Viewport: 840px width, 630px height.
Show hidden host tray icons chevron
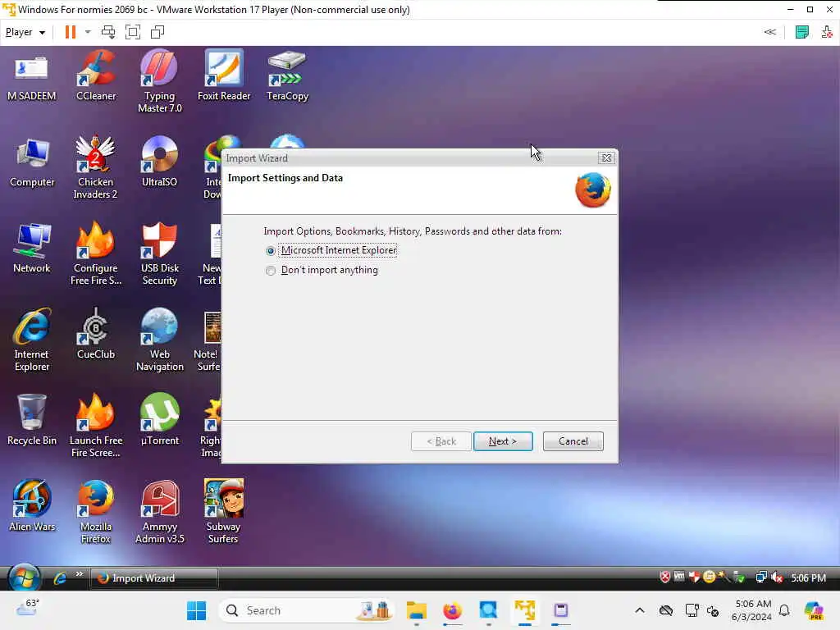(x=640, y=610)
